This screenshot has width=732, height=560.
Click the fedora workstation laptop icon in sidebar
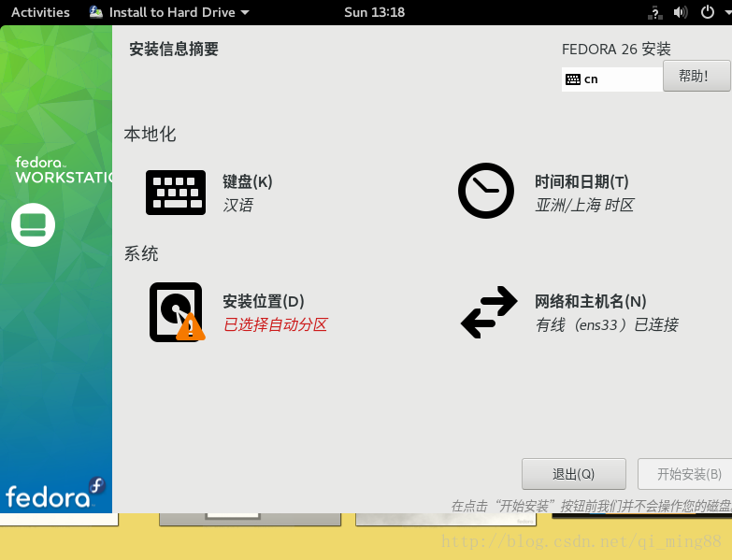pos(33,225)
